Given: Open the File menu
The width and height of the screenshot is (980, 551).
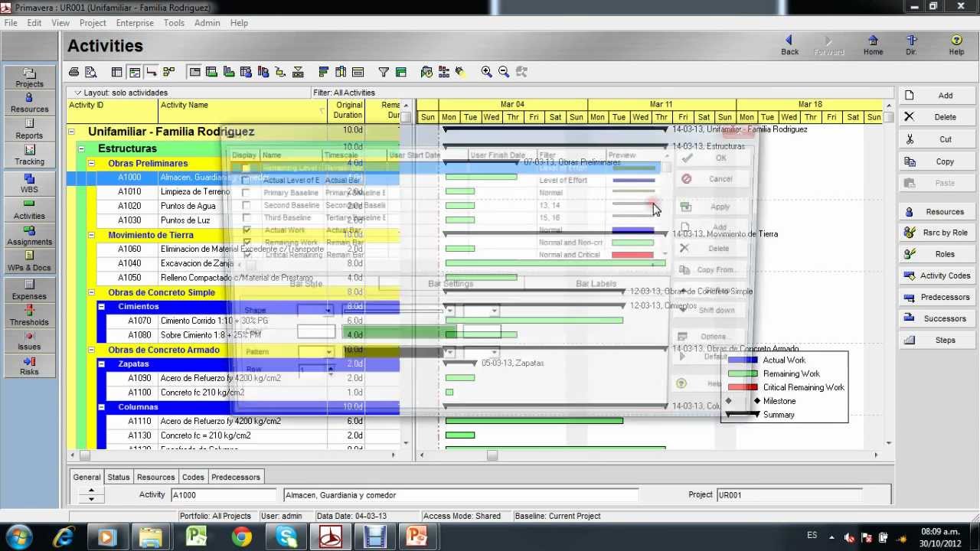Looking at the screenshot, I should [11, 23].
